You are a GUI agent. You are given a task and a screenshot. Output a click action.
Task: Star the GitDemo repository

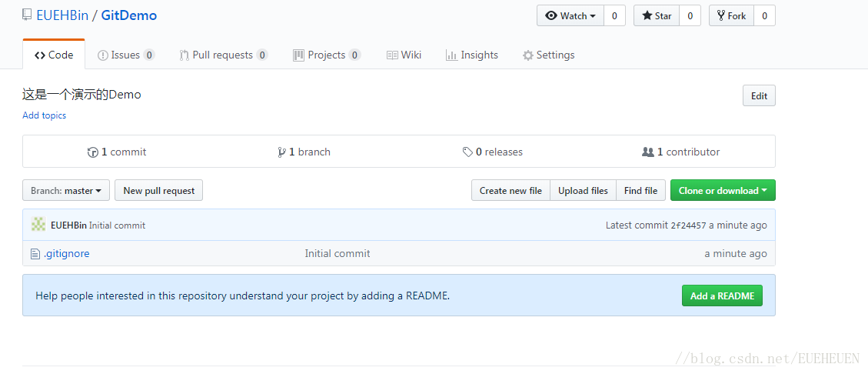[657, 15]
